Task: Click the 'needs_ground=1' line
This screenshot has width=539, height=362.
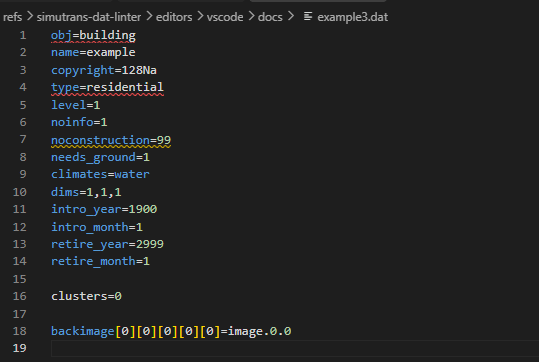Action: [x=100, y=157]
